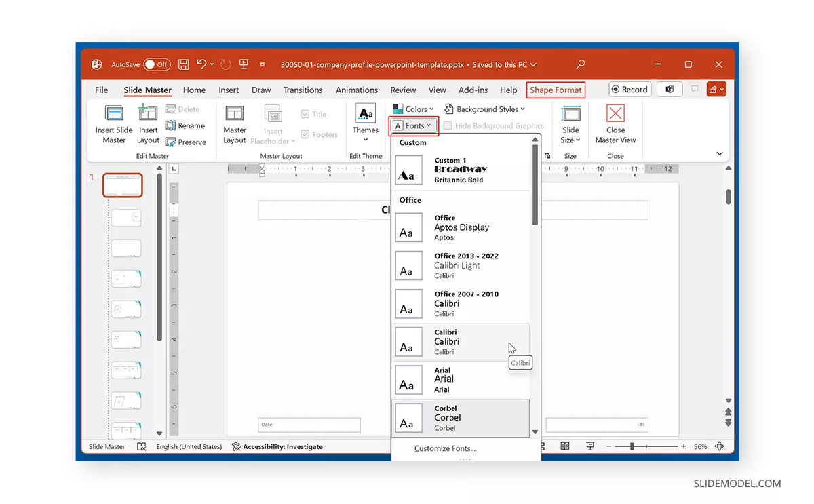Open the Slide Size icon
The height and width of the screenshot is (504, 814).
click(x=570, y=113)
